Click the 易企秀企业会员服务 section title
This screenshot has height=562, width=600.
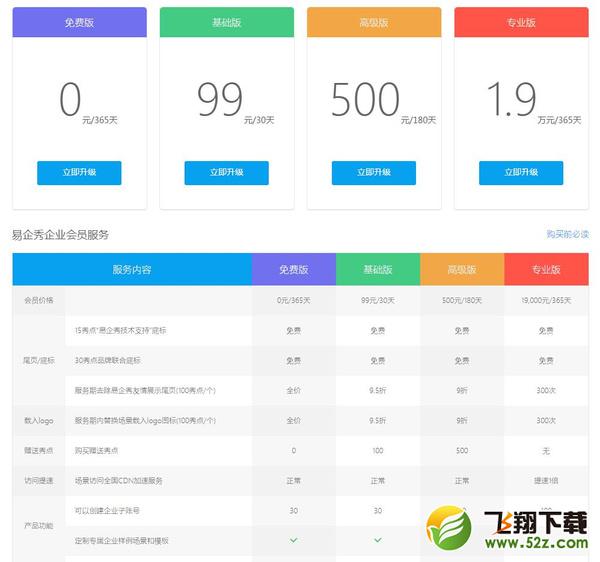point(60,235)
